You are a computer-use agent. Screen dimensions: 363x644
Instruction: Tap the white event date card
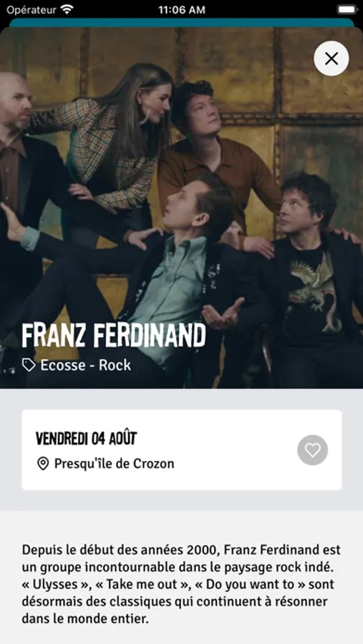tap(182, 450)
